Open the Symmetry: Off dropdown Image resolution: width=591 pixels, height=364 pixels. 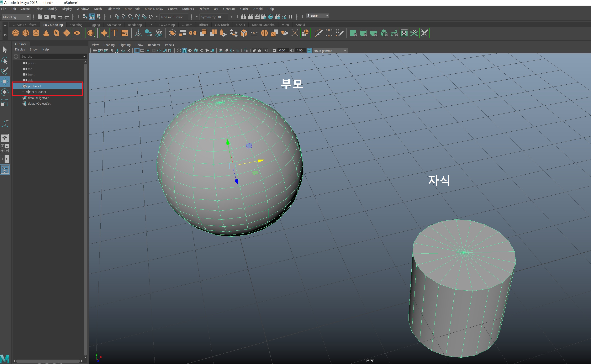click(x=214, y=17)
